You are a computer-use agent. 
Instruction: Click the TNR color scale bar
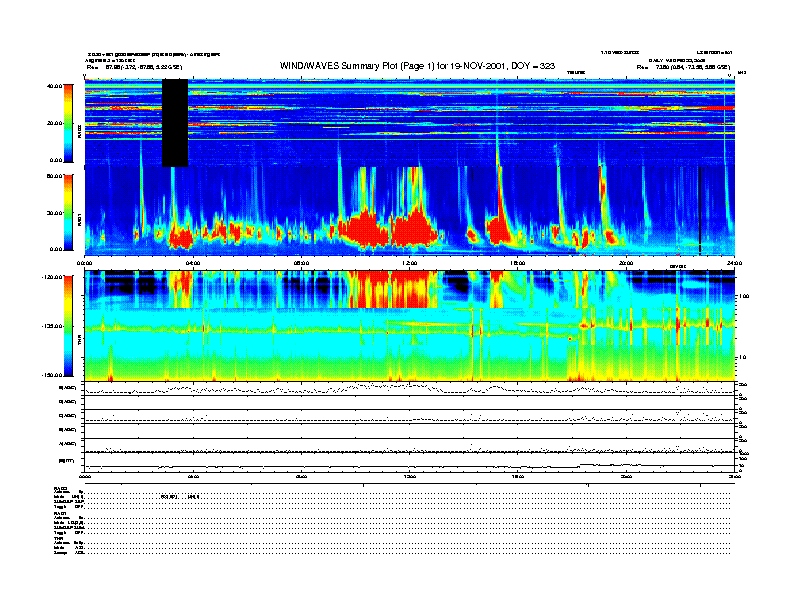68,326
